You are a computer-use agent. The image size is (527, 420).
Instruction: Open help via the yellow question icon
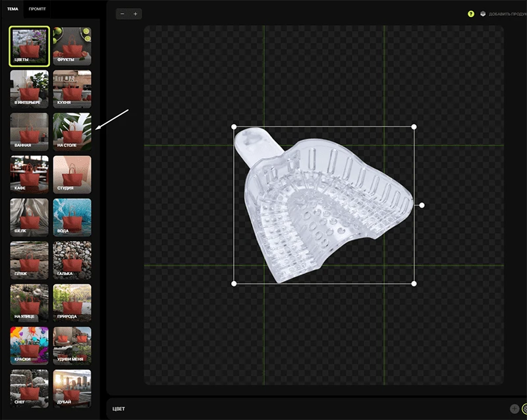[x=471, y=14]
